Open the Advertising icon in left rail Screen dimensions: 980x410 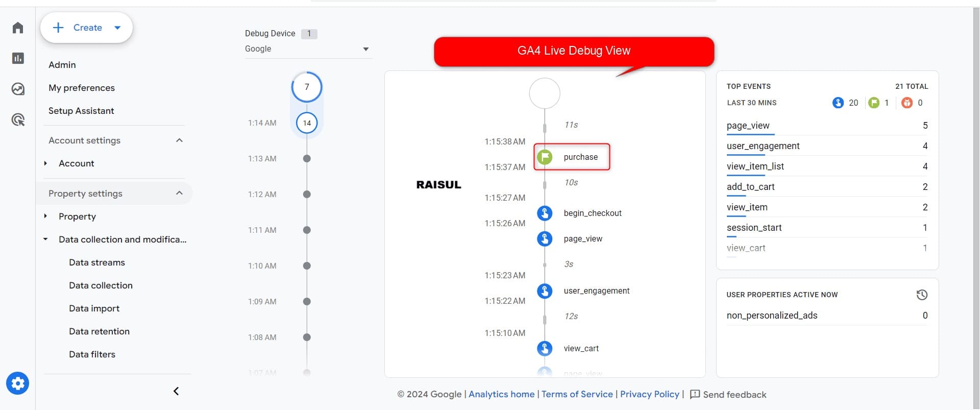pyautogui.click(x=18, y=120)
